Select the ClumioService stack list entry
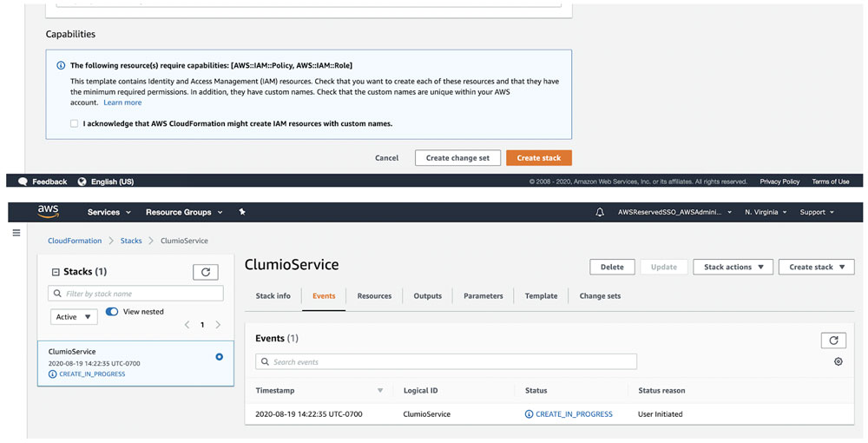The image size is (868, 443). pos(135,363)
